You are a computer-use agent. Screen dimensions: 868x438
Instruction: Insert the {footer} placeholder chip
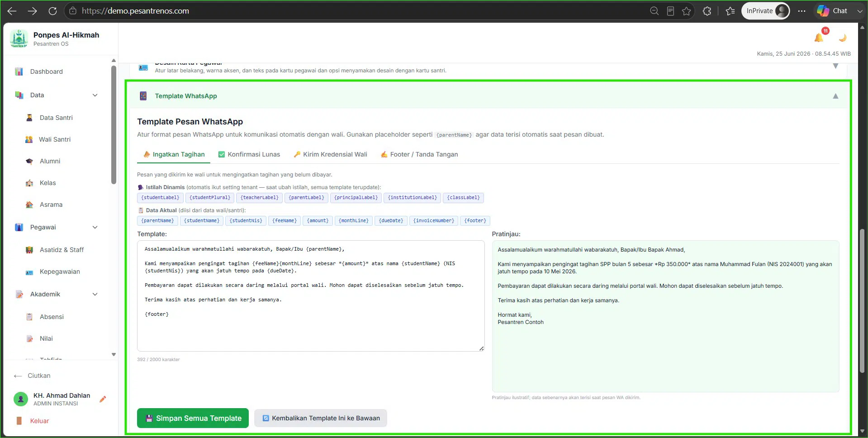475,221
